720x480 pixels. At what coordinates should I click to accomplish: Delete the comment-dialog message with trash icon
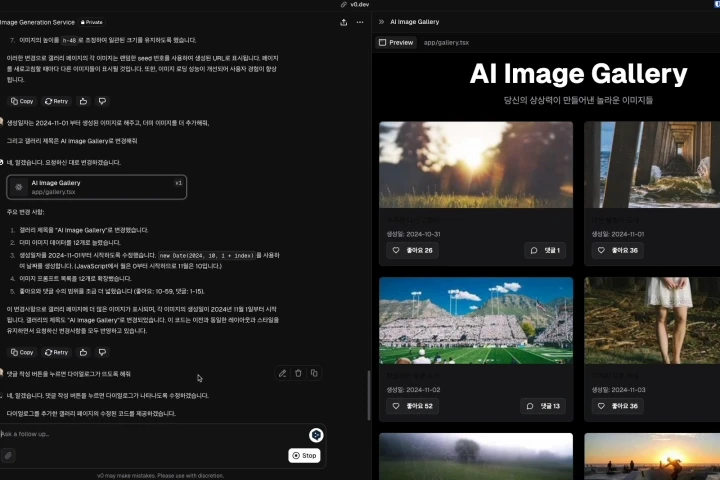pos(298,373)
